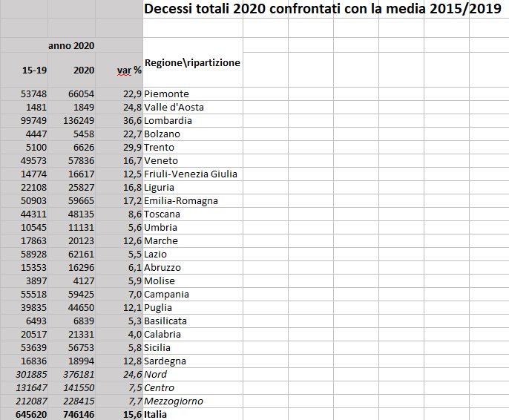Image resolution: width=509 pixels, height=420 pixels.
Task: Select the "Valle d'Aosta" cell
Action: pyautogui.click(x=193, y=107)
